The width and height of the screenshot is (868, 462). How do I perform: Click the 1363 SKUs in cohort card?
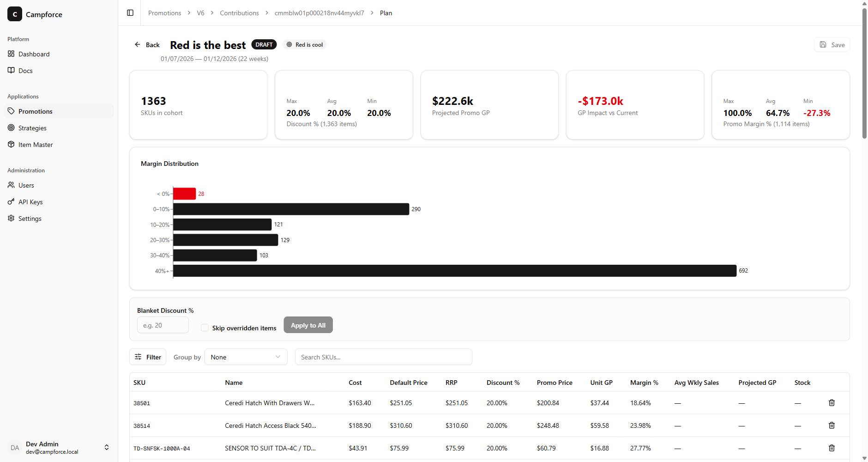tap(199, 105)
